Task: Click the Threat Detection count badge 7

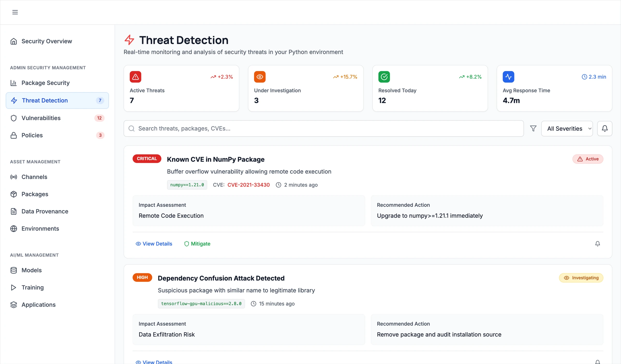Action: (x=100, y=101)
